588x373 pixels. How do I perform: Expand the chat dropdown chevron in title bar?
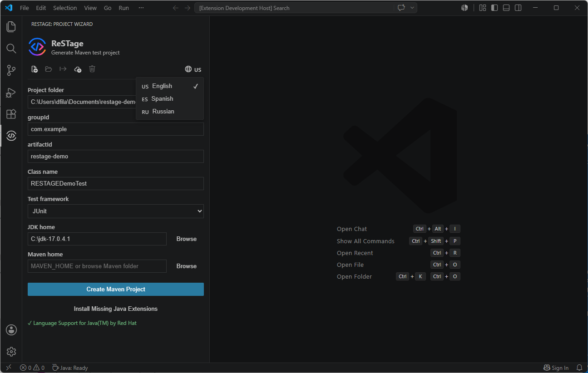tap(412, 8)
